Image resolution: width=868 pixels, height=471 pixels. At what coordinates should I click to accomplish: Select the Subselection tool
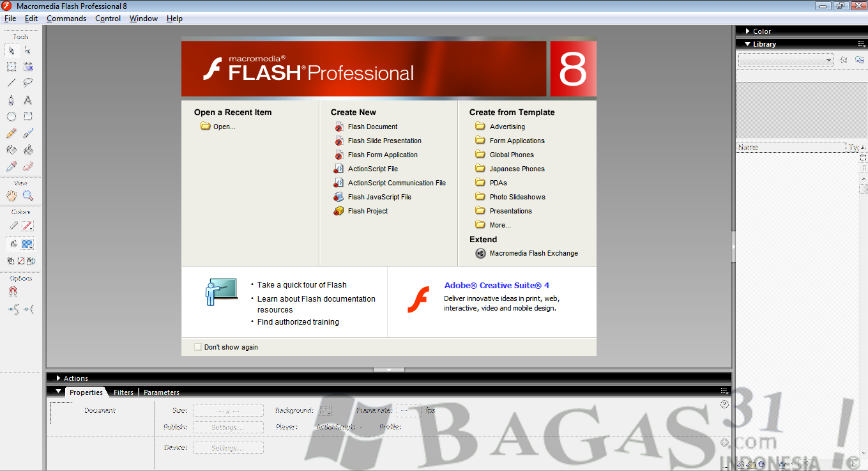coord(28,50)
